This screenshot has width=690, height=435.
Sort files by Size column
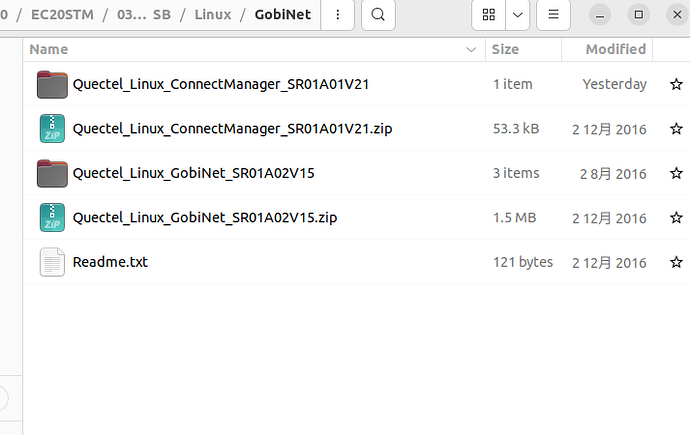(x=505, y=49)
